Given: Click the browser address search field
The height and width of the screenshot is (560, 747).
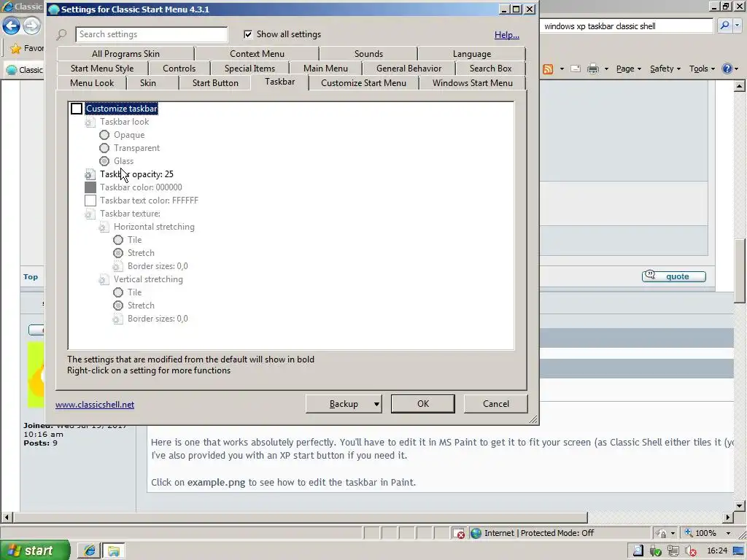Looking at the screenshot, I should pos(627,26).
